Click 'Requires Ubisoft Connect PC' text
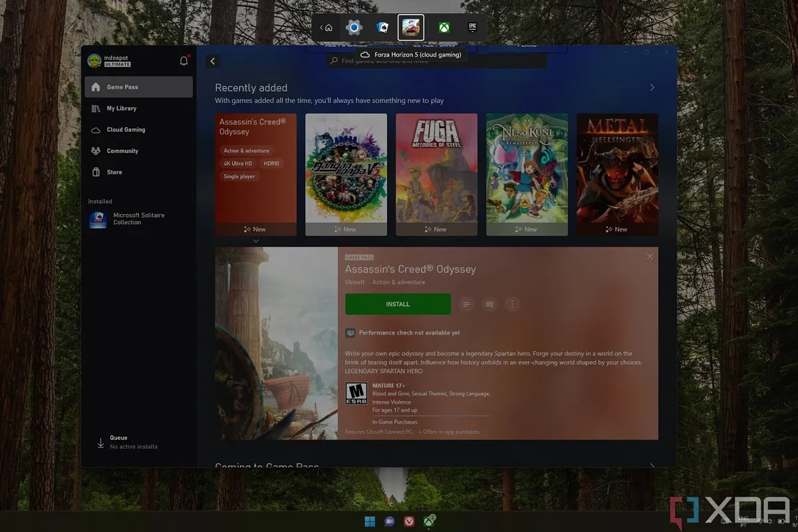 (x=379, y=432)
